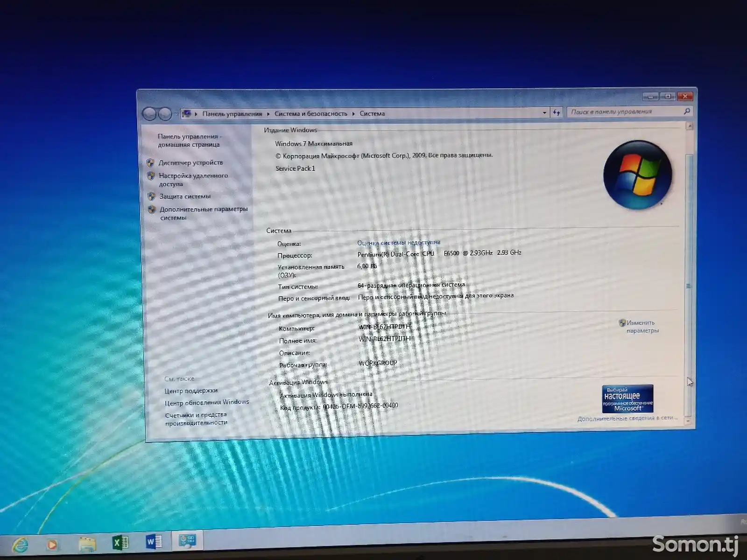Click the Windows logo image
Screen dimensions: 747x560
(x=637, y=175)
